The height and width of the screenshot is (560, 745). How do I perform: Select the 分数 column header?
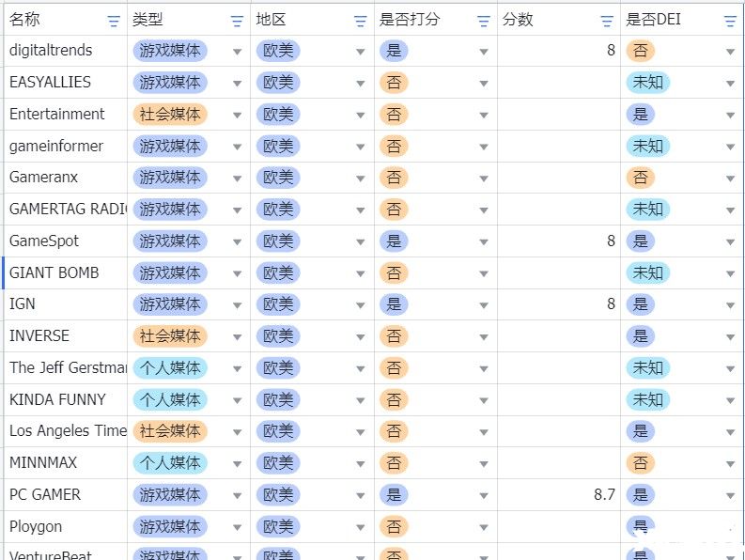click(559, 20)
